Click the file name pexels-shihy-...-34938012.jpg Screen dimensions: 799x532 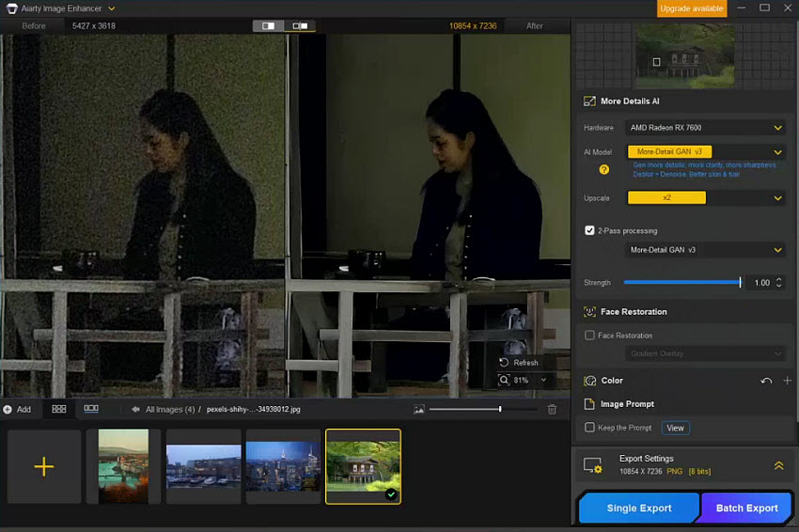tap(253, 409)
